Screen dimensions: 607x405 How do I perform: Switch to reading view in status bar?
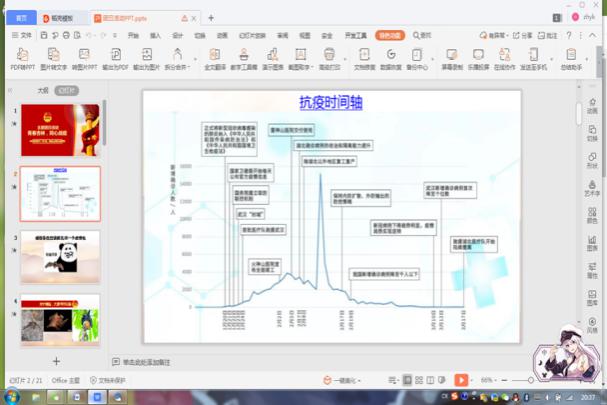point(430,380)
